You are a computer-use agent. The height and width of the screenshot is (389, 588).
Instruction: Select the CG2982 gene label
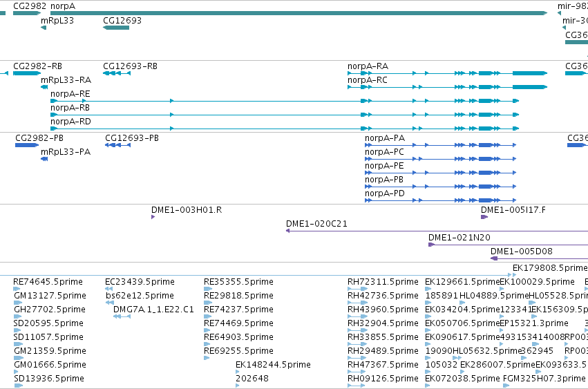coord(30,6)
